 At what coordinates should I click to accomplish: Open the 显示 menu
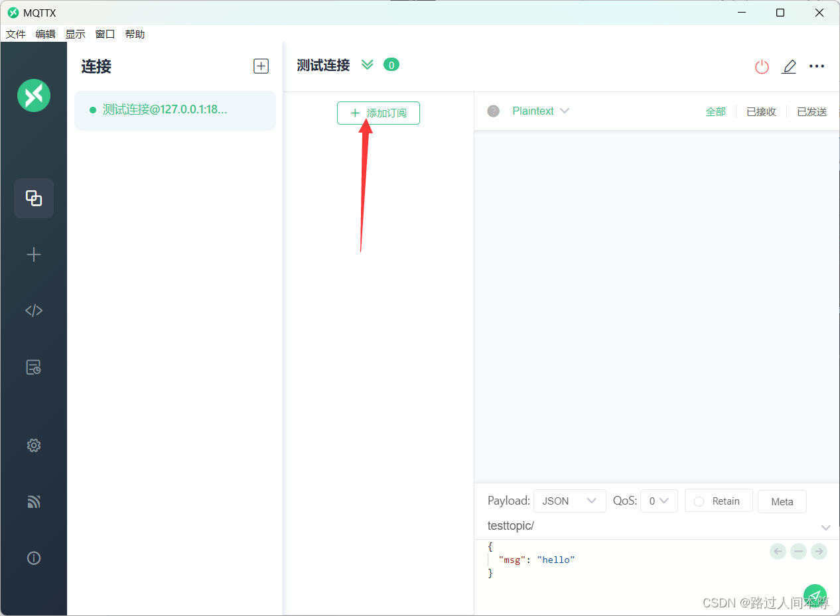(x=76, y=34)
